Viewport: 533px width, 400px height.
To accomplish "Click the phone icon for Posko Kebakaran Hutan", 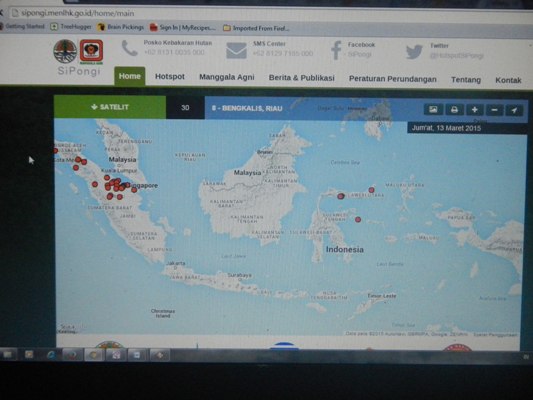I will coord(130,48).
